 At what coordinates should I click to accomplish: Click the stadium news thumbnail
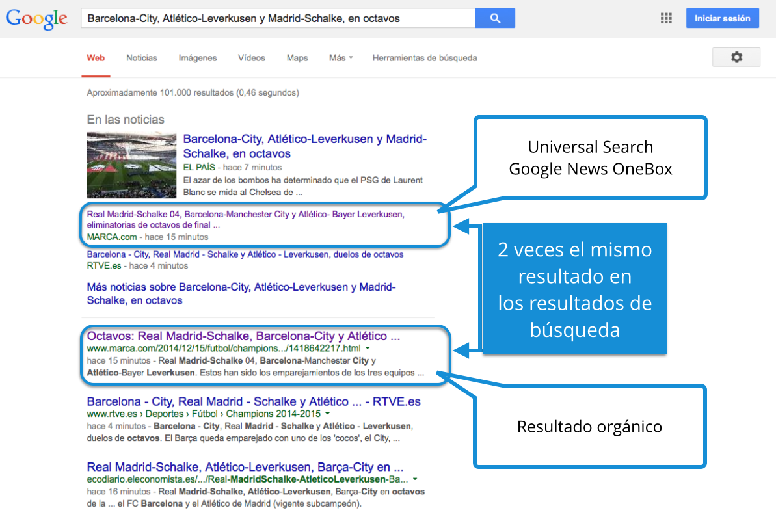click(132, 165)
